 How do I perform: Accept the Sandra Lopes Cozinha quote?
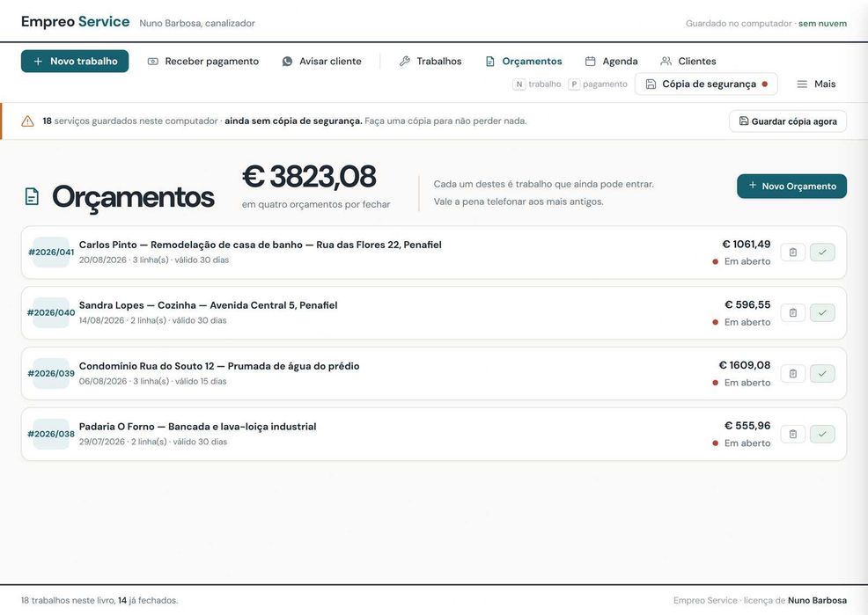(x=822, y=313)
